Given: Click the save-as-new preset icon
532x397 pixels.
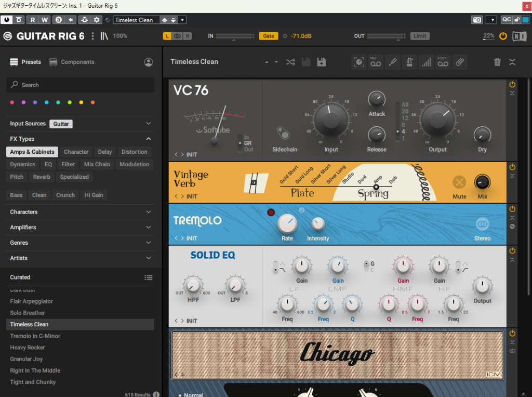Looking at the screenshot, I should pyautogui.click(x=322, y=62).
